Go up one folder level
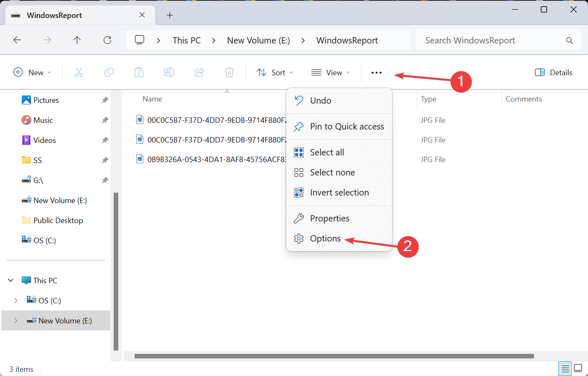Screen dimensions: 588x376 point(77,40)
